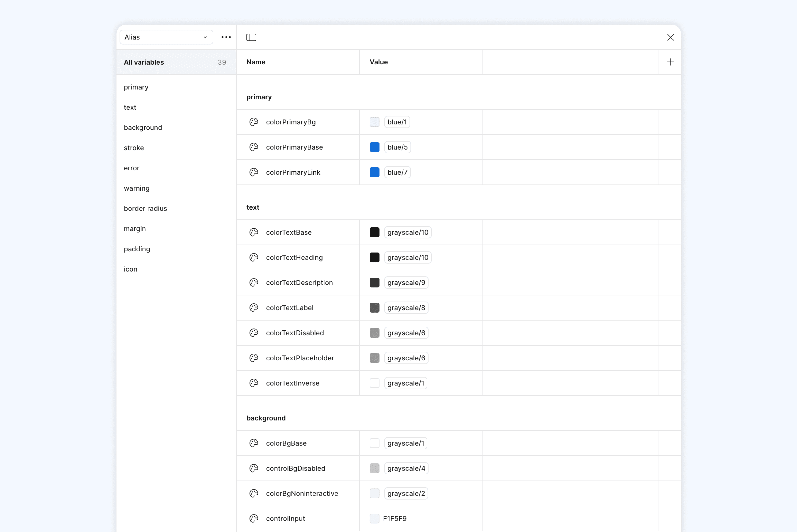797x532 pixels.
Task: Select 'All variables' in the sidebar
Action: click(x=144, y=63)
